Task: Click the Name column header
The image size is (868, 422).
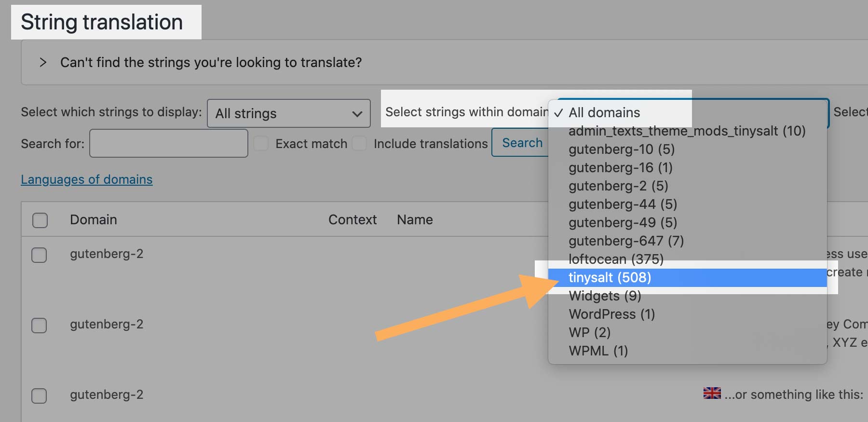Action: tap(415, 219)
